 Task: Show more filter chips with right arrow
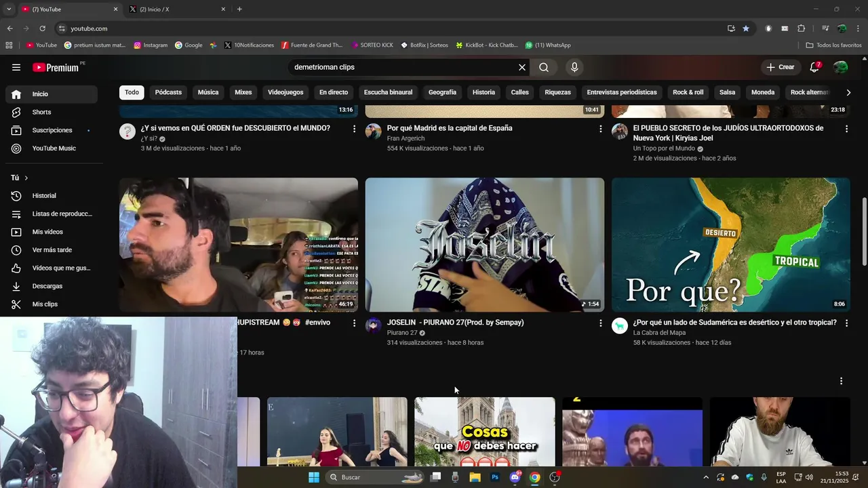click(848, 92)
